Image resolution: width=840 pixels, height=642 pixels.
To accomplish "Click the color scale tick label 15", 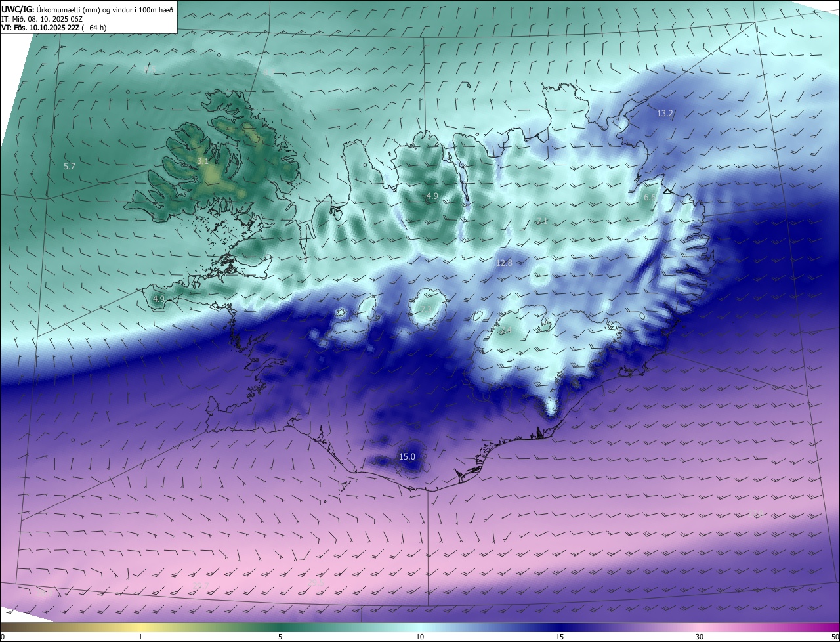I will pos(560,637).
